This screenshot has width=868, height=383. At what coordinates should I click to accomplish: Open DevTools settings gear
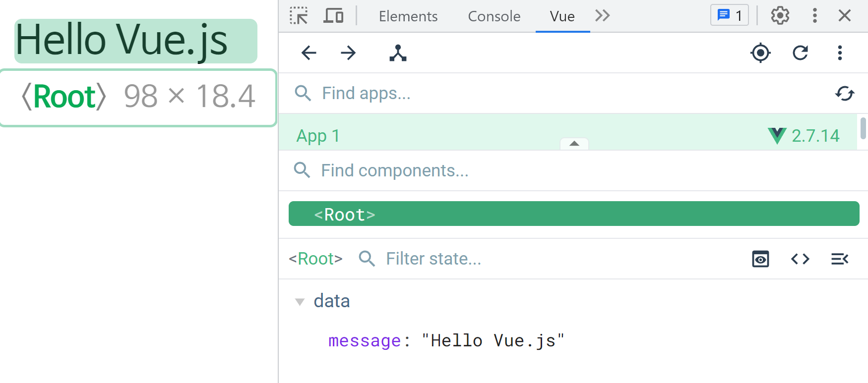pos(780,16)
